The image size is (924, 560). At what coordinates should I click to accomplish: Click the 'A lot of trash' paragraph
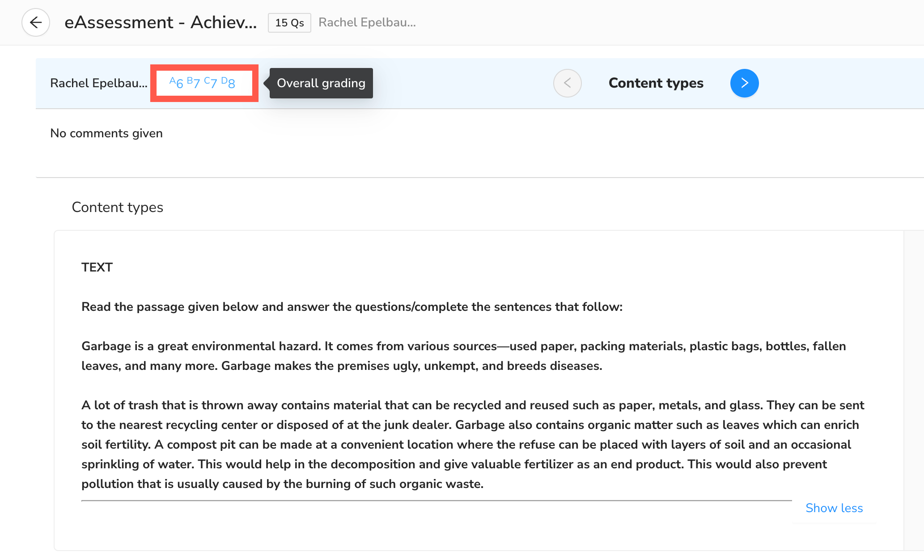pos(473,445)
